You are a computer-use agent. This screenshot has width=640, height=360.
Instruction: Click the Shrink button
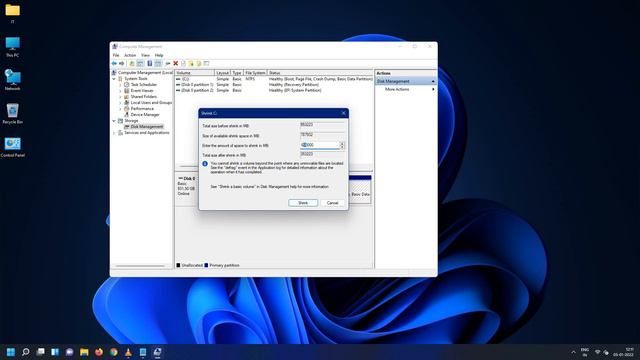(303, 203)
